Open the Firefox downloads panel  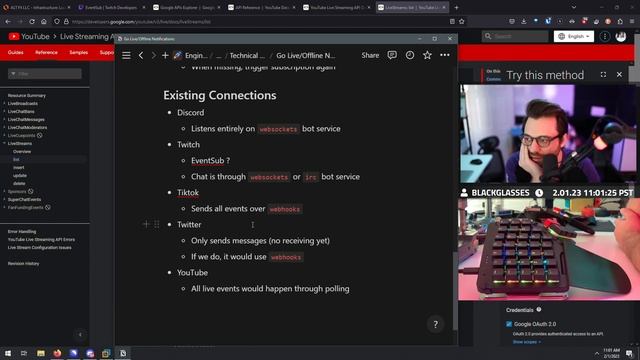click(524, 21)
